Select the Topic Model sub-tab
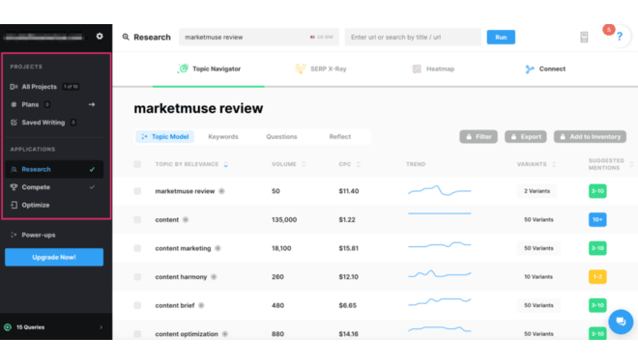The width and height of the screenshot is (638, 364). click(x=164, y=136)
